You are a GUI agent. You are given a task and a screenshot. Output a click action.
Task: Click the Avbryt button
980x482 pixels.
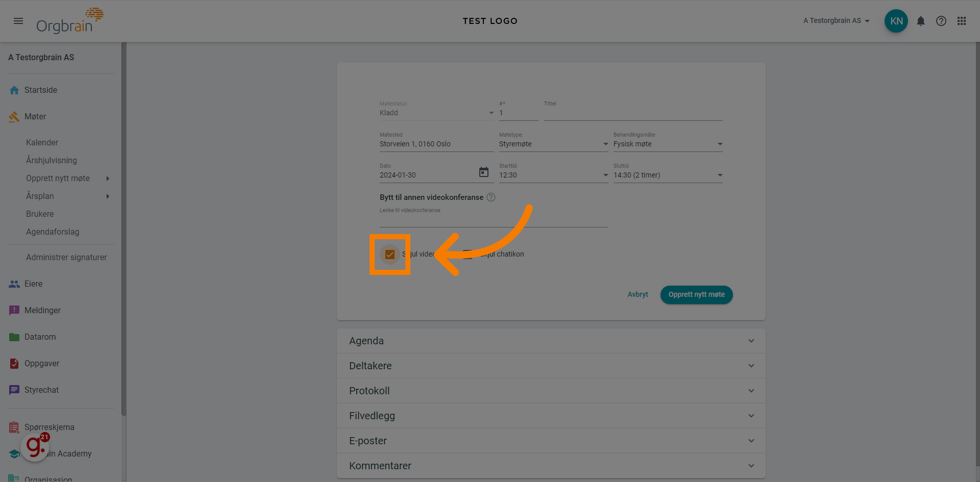(638, 295)
